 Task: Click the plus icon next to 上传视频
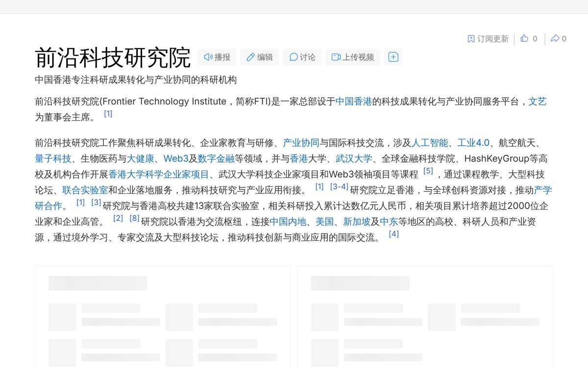pos(393,57)
